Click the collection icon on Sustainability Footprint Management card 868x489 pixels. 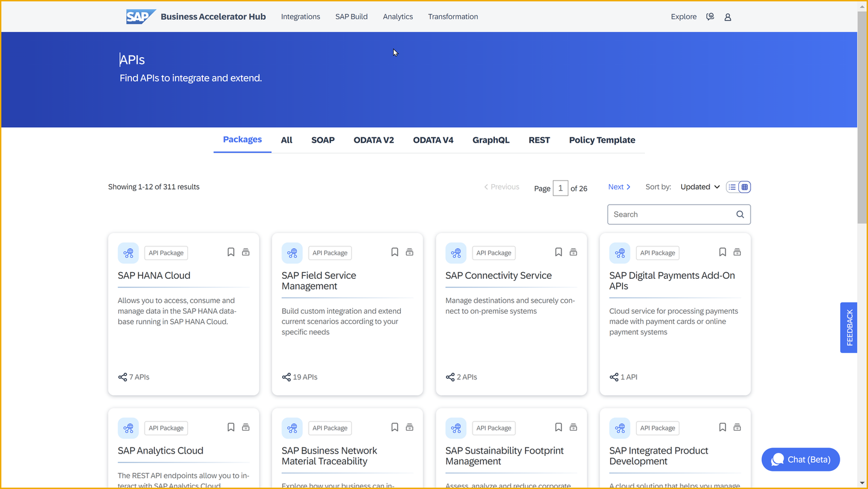point(574,428)
